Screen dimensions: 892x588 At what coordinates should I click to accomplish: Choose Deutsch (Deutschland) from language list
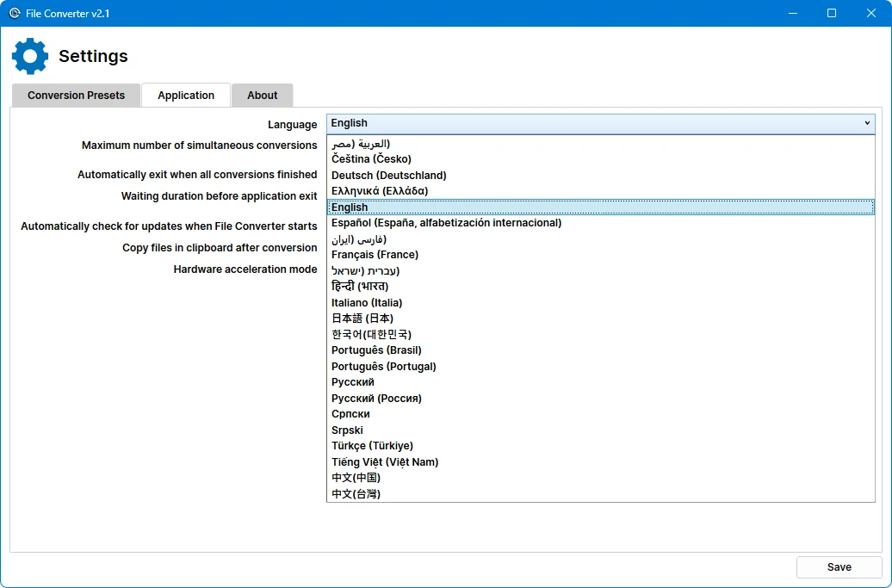(388, 176)
